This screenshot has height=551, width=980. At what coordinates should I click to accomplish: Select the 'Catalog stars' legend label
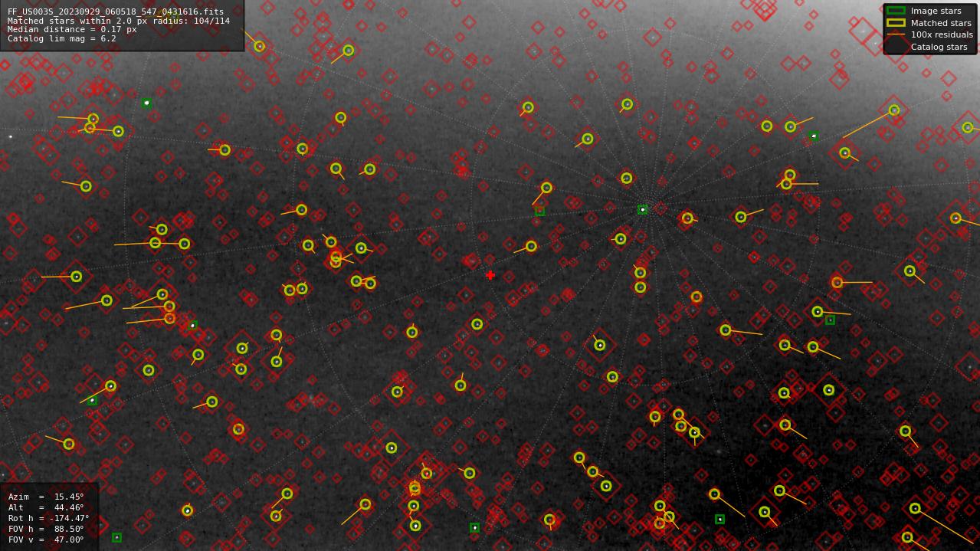coord(939,47)
